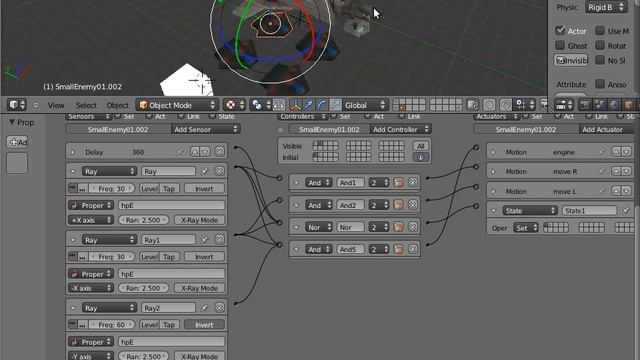Delete the Nor controller
This screenshot has width=640, height=360.
[413, 227]
